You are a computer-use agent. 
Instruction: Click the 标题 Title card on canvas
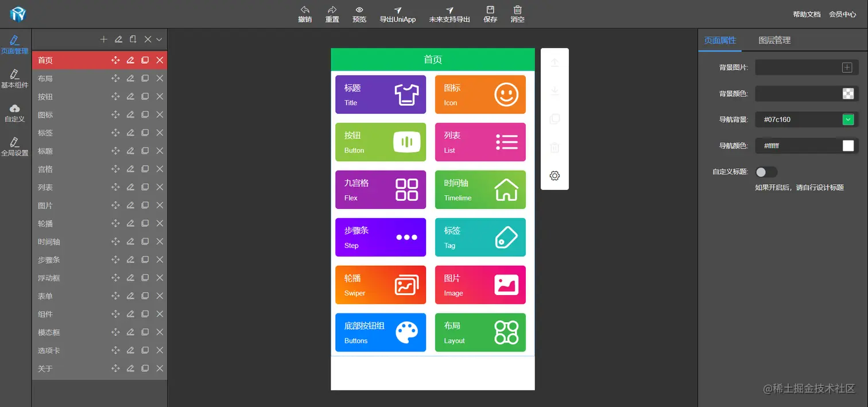coord(381,94)
